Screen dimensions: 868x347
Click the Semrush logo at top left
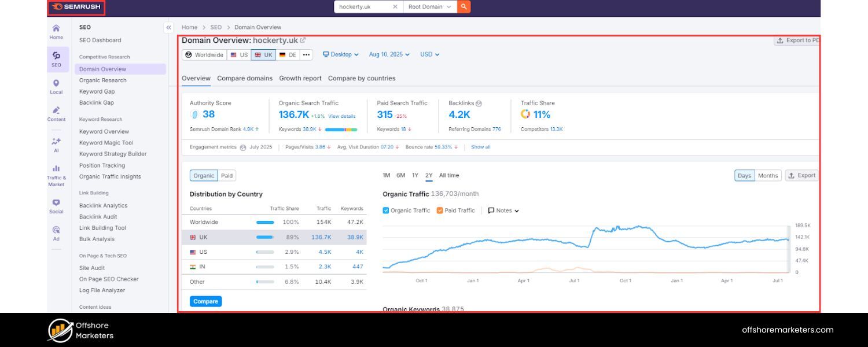(76, 6)
